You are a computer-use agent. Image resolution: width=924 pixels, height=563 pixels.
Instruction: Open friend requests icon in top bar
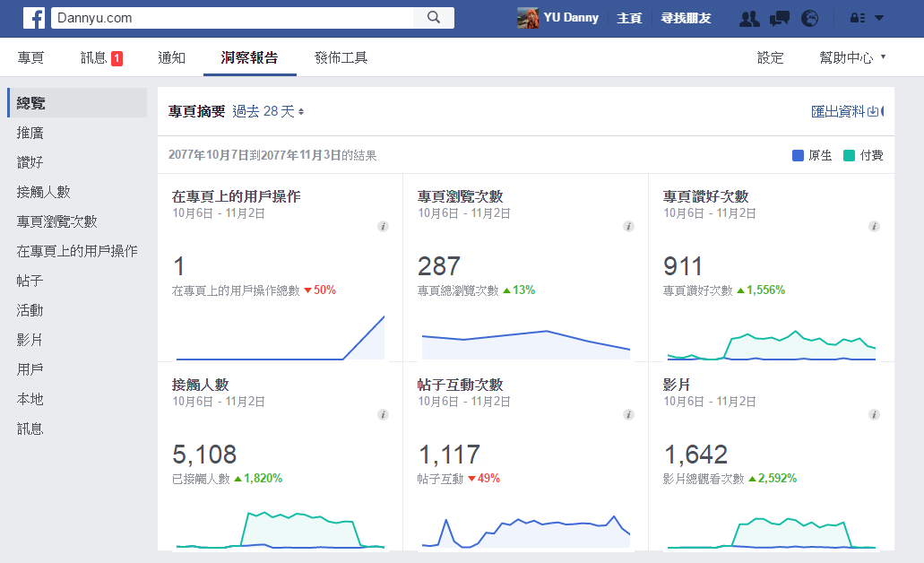(x=749, y=18)
